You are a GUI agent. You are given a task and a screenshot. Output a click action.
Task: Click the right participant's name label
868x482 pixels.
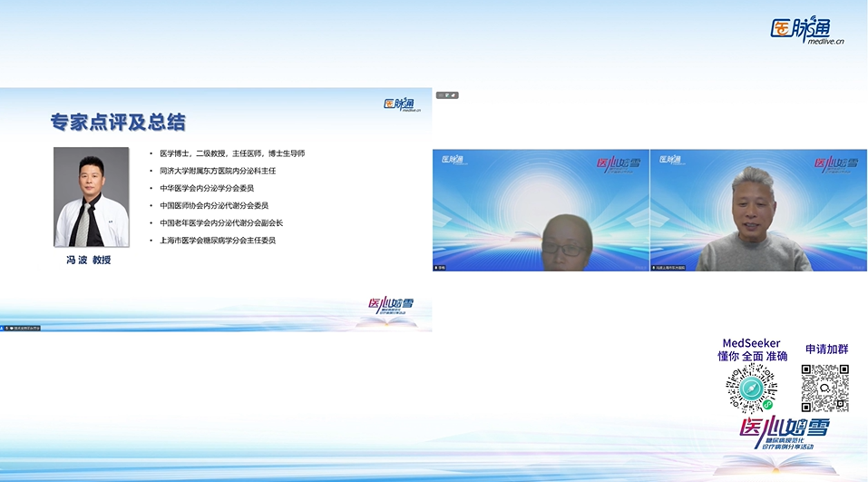[x=668, y=268]
